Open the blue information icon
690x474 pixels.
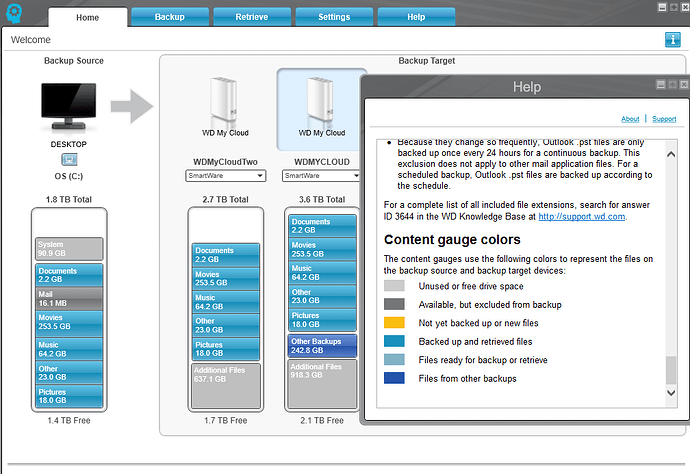click(672, 40)
